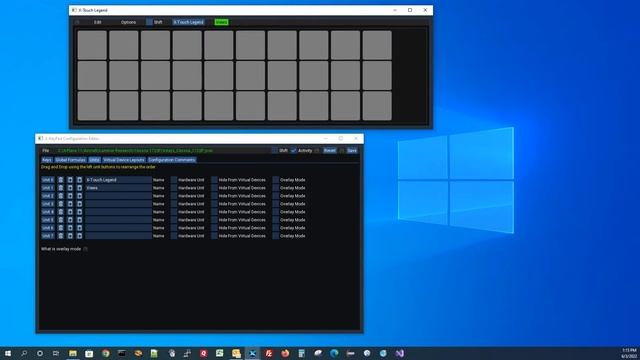640x360 pixels.
Task: Enable Overlay Mode for Unit 7
Action: point(276,236)
